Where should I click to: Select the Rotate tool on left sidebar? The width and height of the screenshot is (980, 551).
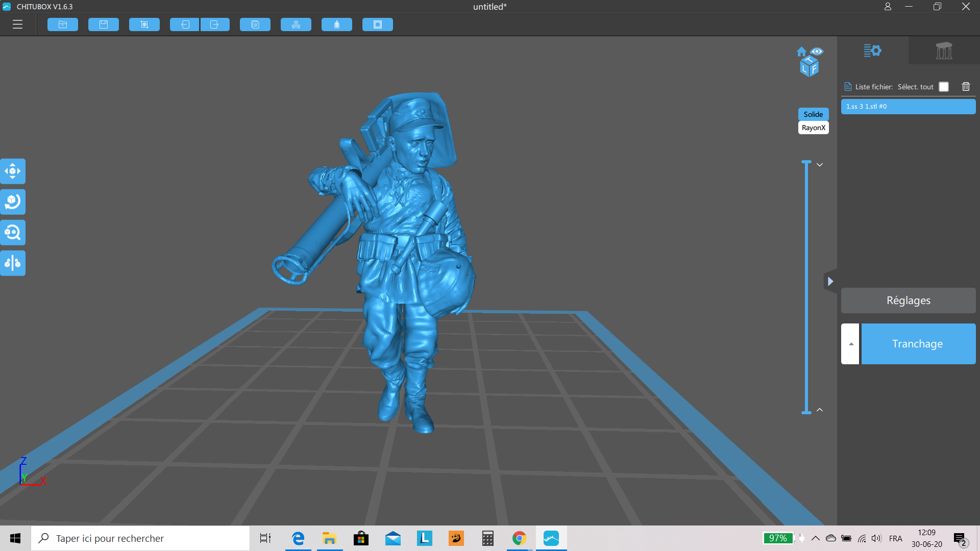coord(13,202)
